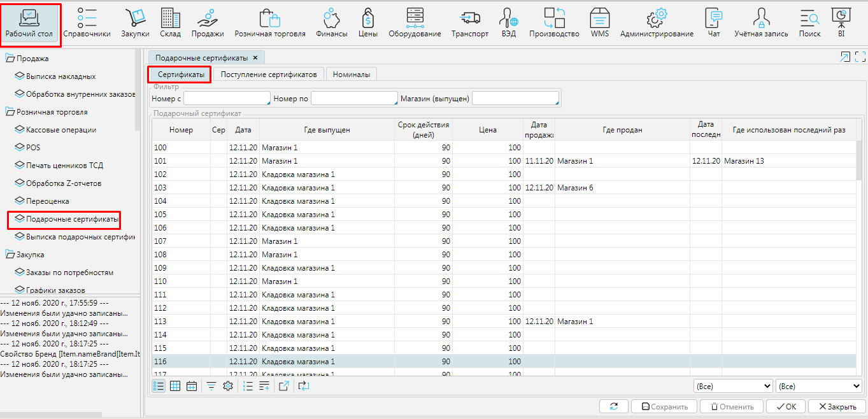Open the first (Все) dropdown
Image resolution: width=868 pixels, height=419 pixels.
(733, 386)
